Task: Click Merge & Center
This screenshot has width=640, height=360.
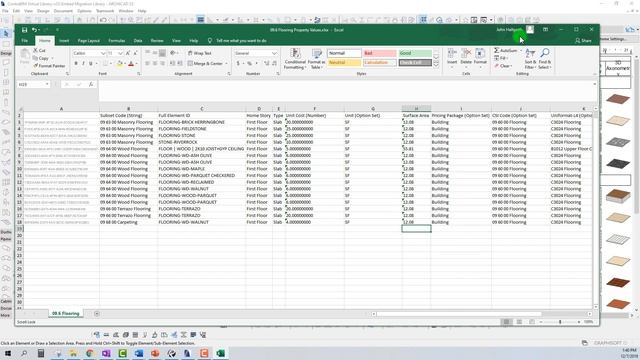Action: [x=205, y=64]
